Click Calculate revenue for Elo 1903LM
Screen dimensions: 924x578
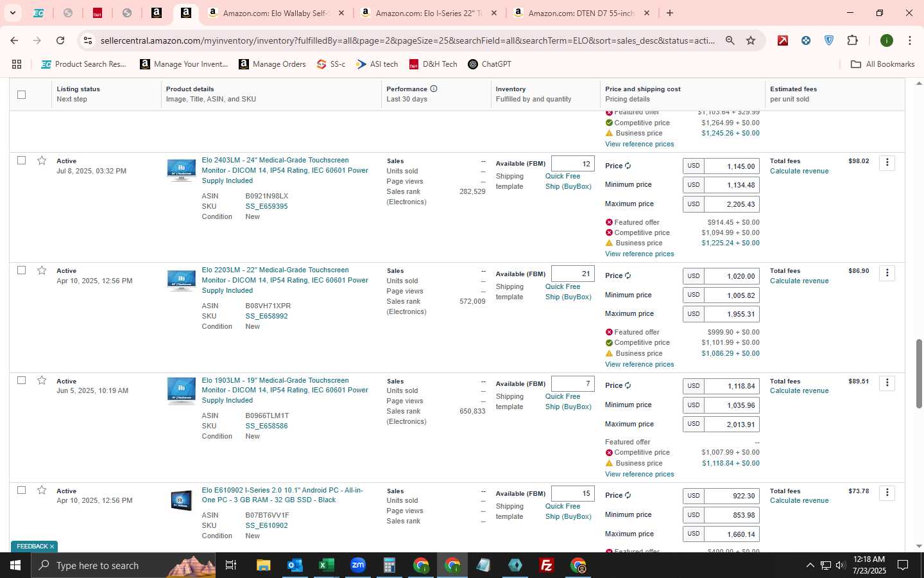(x=799, y=390)
